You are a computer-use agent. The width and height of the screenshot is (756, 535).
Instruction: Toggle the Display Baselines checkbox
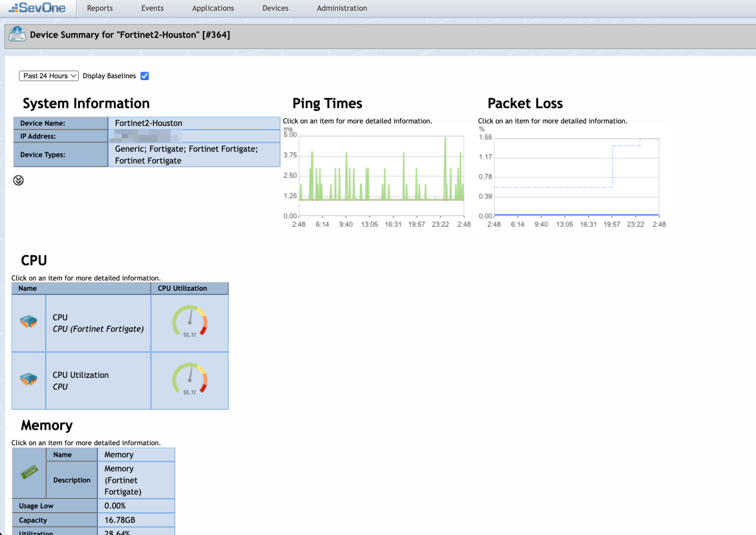click(x=145, y=76)
